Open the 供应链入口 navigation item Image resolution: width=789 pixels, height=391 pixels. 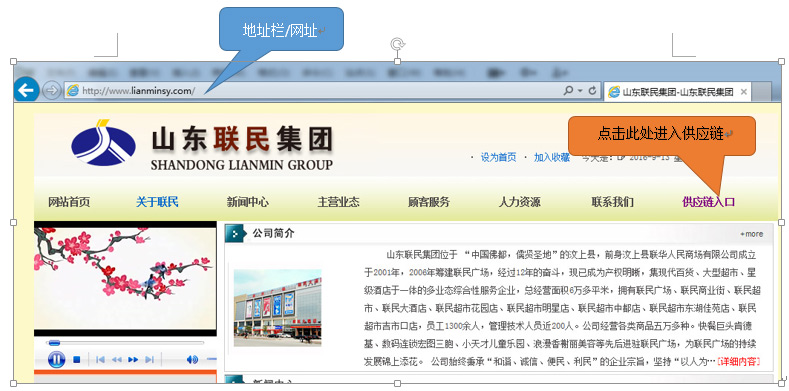coord(708,202)
